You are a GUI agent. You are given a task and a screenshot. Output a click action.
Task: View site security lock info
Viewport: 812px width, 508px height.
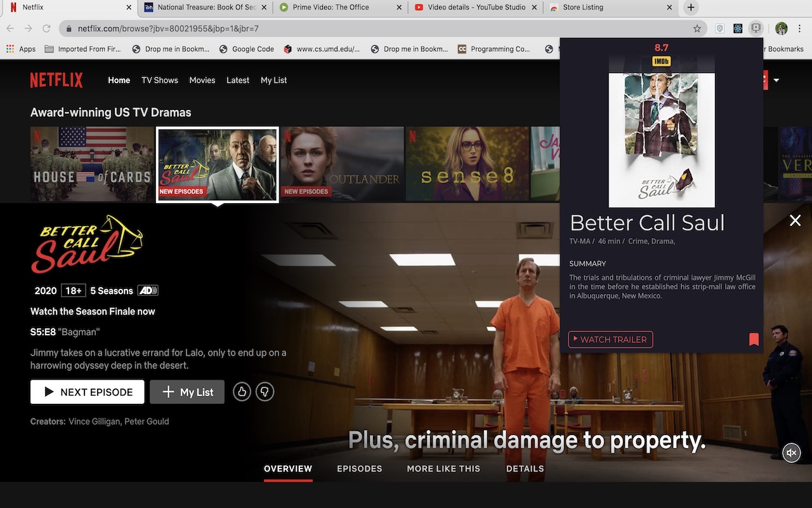point(69,29)
